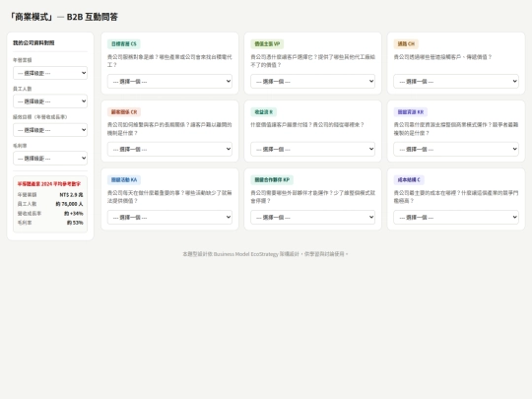Expand the KR card answer dropdown
Screen dimensions: 532x399
(x=456, y=150)
